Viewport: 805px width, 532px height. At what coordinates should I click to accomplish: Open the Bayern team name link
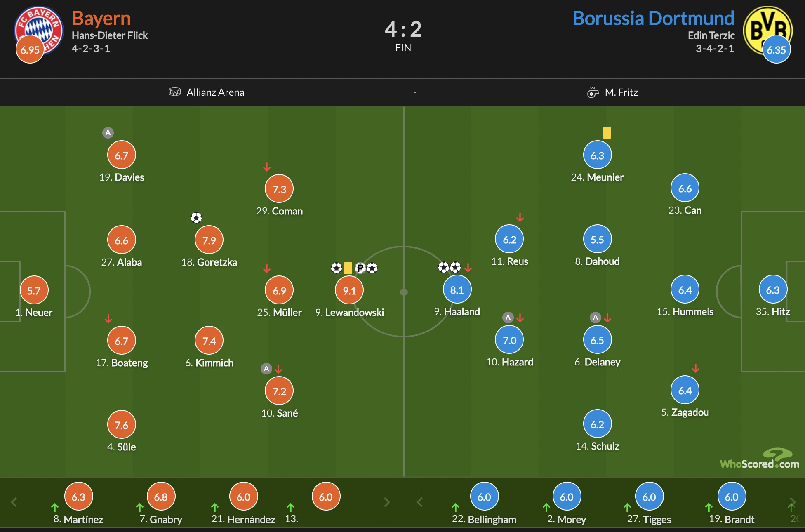101,18
